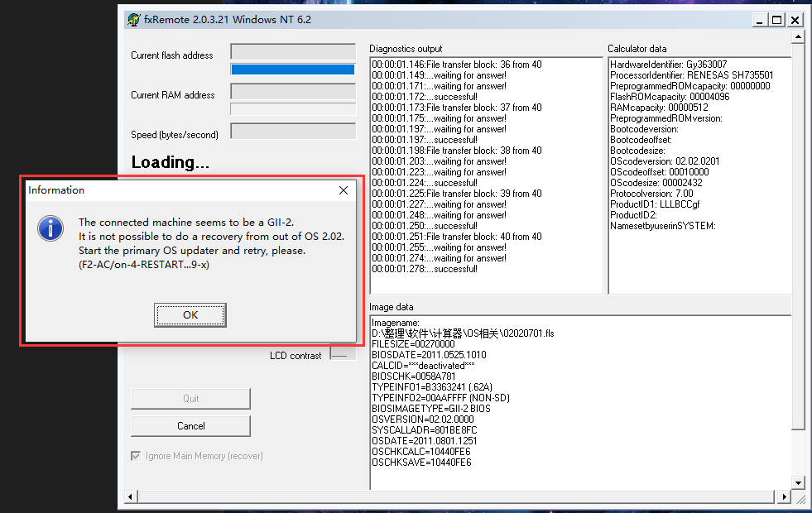Close the fxRemote window
This screenshot has height=513, width=812.
795,20
